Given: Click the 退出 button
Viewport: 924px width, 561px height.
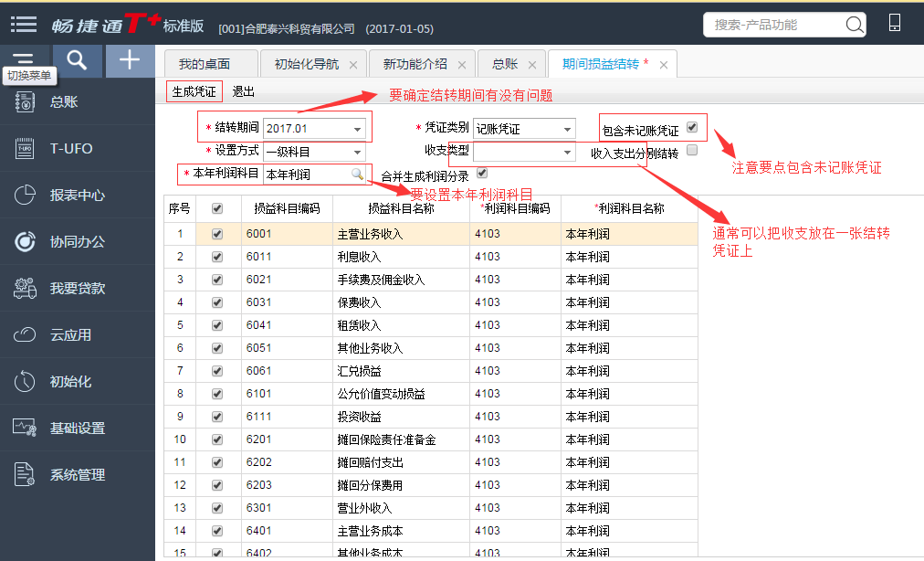Looking at the screenshot, I should 244,91.
